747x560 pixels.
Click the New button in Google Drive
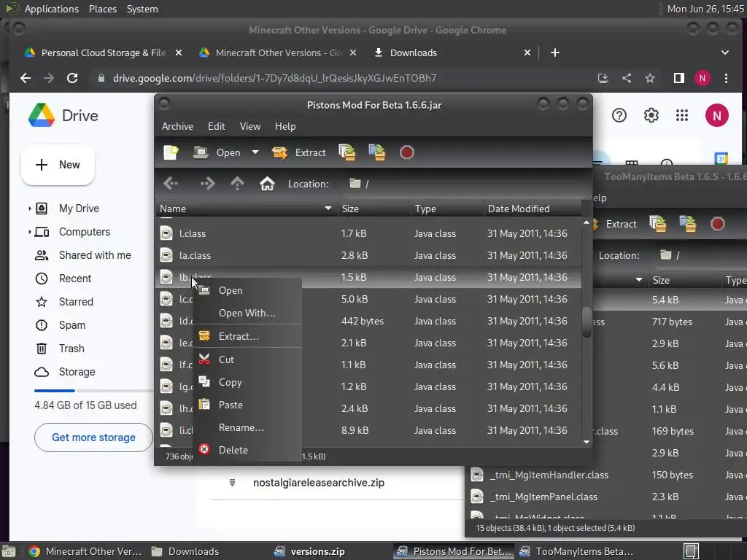58,165
